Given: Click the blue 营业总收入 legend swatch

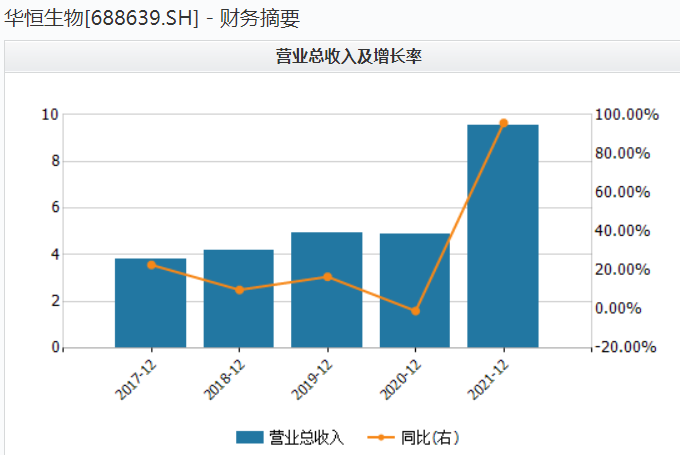Looking at the screenshot, I should [x=250, y=437].
